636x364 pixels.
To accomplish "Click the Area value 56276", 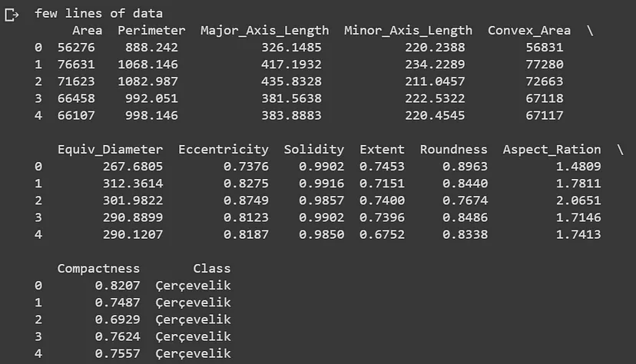I will point(75,48).
